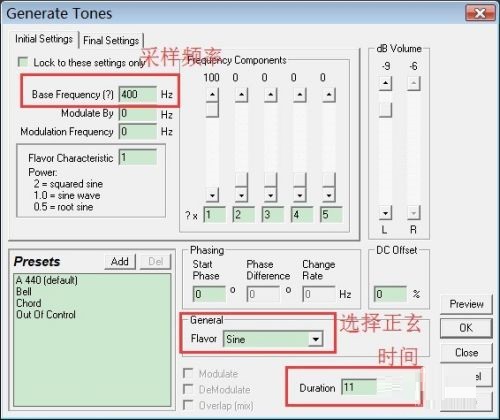Click up arrow of third frequency component slider
500x420 pixels.
[270, 95]
